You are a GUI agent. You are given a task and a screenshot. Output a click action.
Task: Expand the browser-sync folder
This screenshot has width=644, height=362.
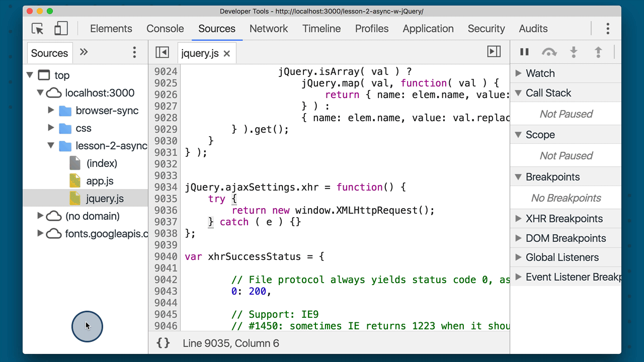(51, 111)
